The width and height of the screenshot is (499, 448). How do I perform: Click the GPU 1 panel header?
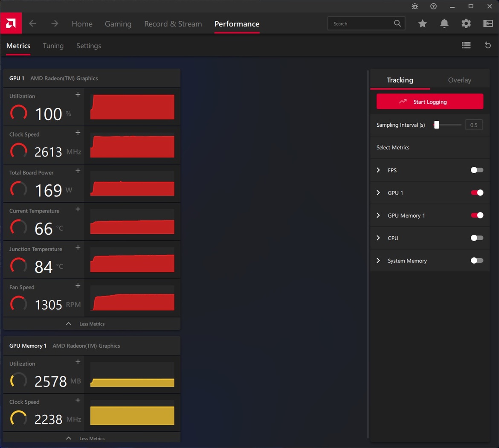pos(92,79)
